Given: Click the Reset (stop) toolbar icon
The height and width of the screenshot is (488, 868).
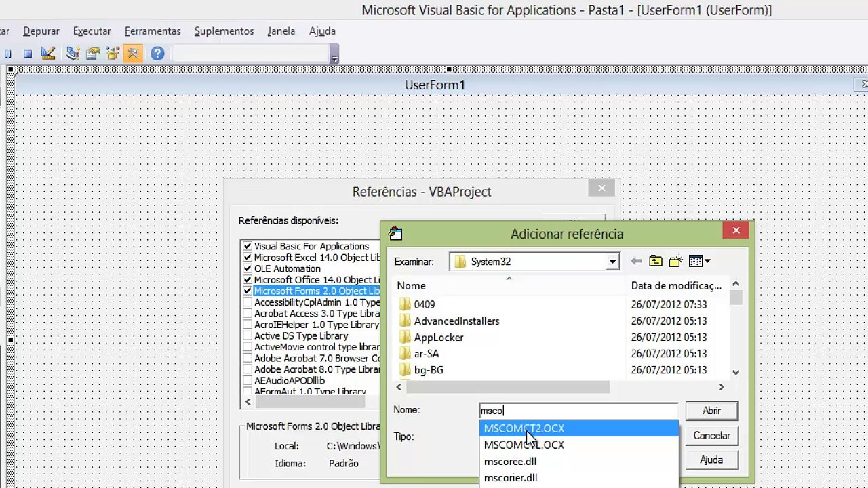Looking at the screenshot, I should (x=28, y=54).
